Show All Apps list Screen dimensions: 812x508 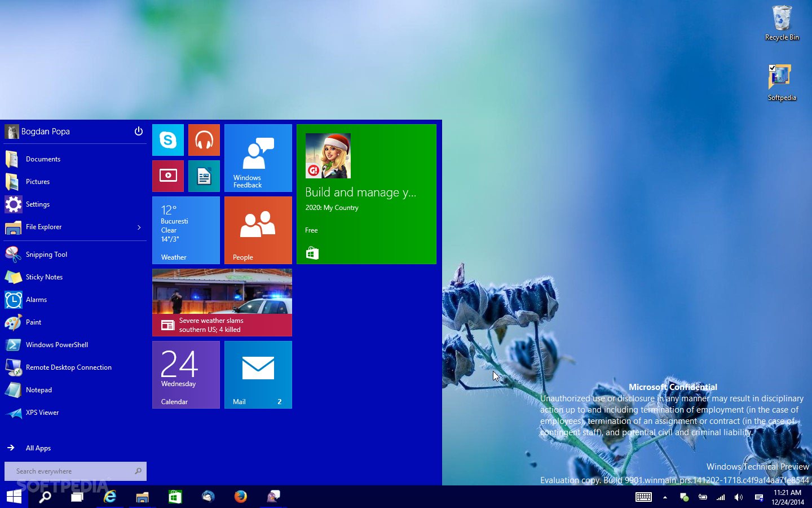(75, 448)
